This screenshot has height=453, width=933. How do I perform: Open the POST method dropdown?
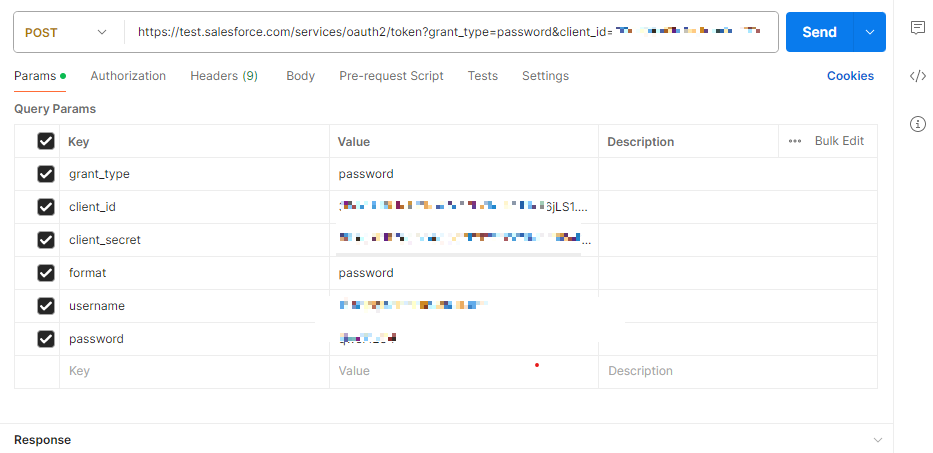(x=66, y=32)
